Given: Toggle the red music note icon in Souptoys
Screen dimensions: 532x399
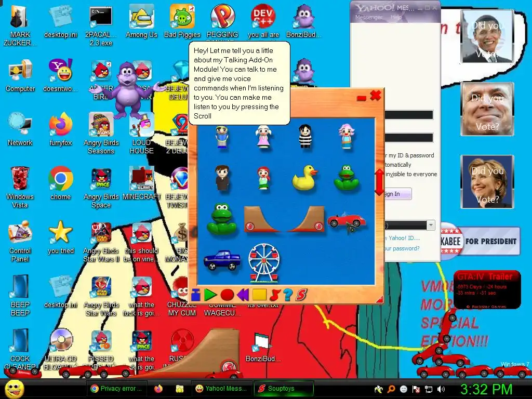Looking at the screenshot, I should coord(274,295).
